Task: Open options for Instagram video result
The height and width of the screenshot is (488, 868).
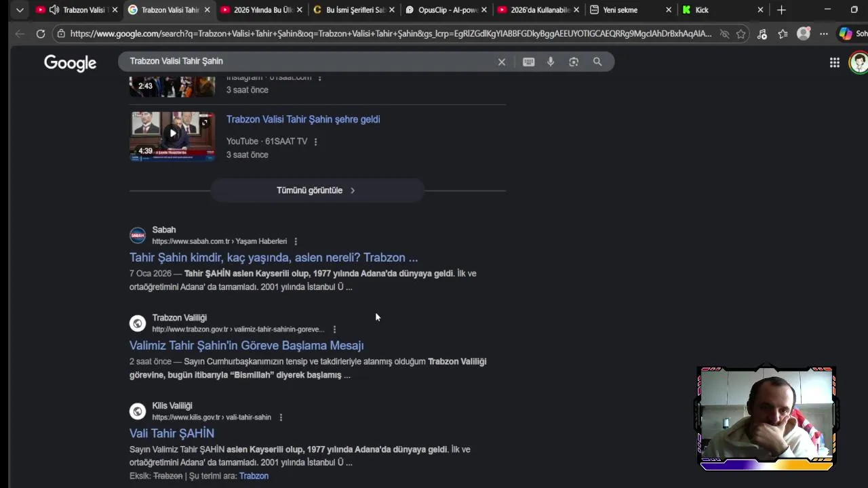Action: 319,78
